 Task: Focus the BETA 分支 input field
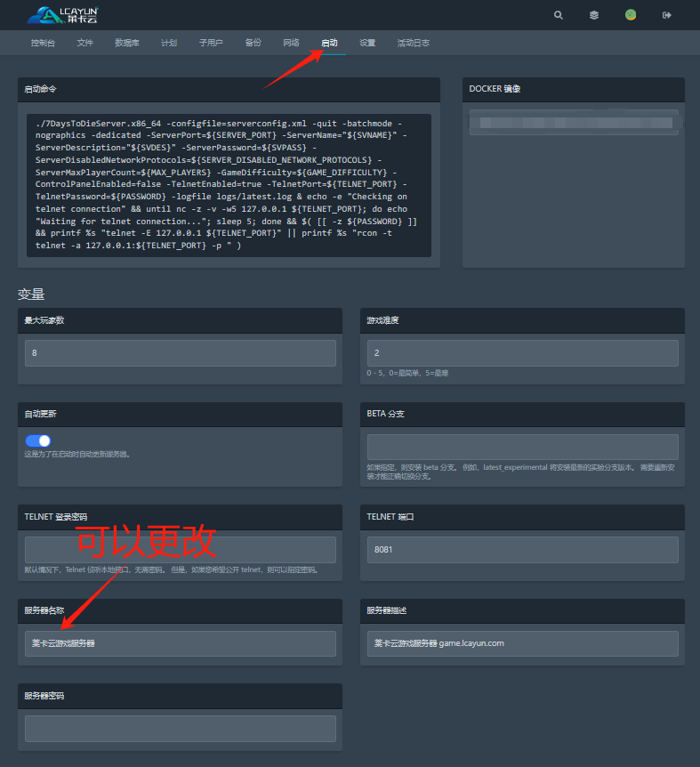click(523, 447)
